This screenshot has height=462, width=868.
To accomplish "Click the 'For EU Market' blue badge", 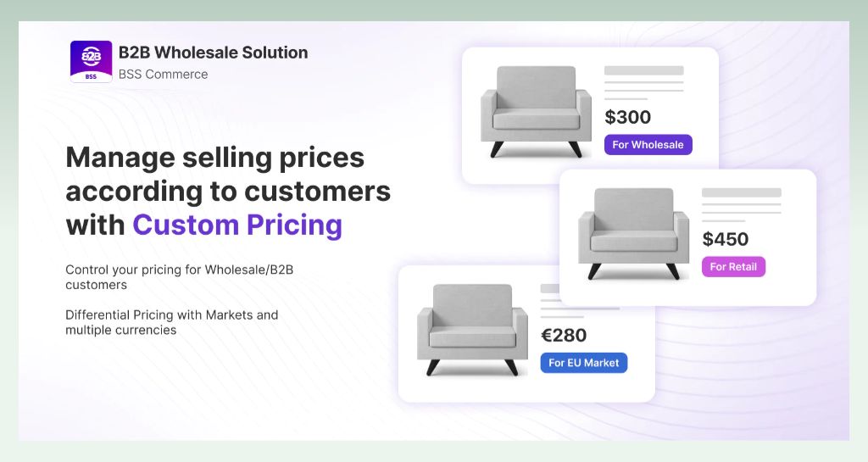I will coord(583,363).
